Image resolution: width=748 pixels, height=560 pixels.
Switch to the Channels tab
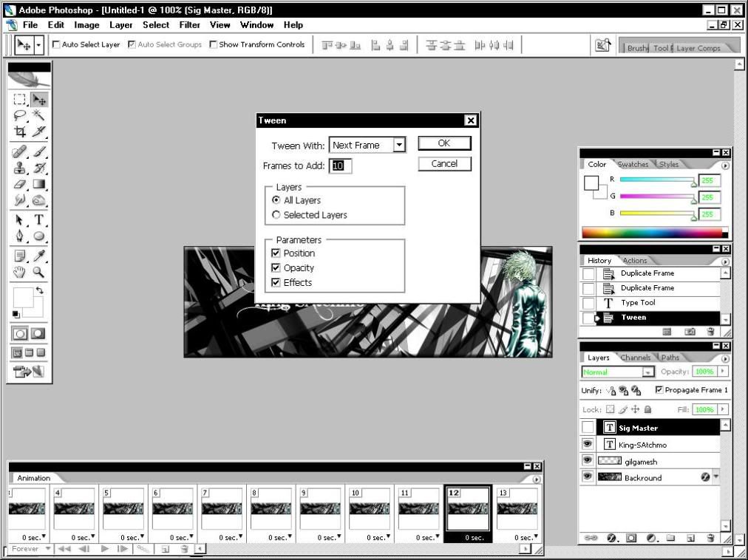(x=636, y=358)
